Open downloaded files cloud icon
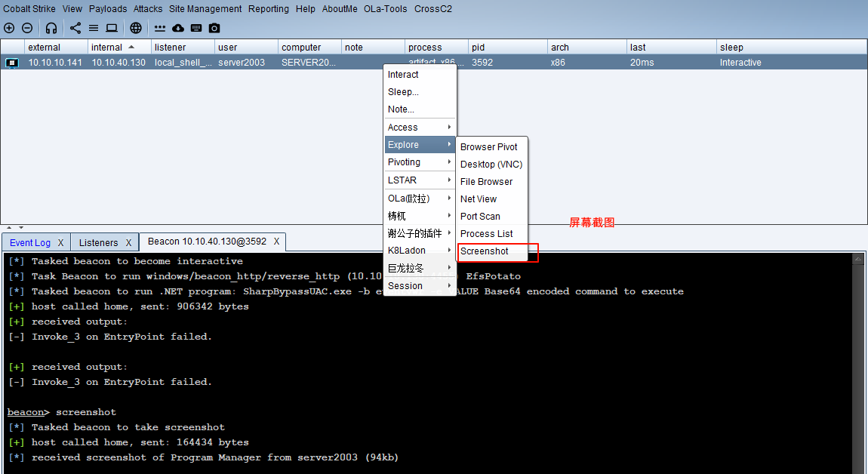 (x=178, y=28)
